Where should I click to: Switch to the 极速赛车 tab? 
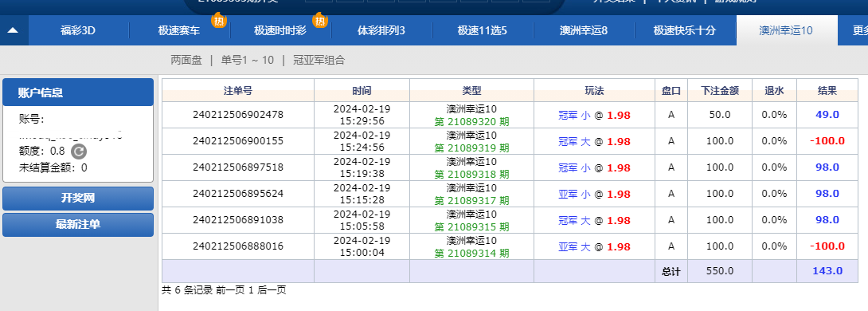179,30
